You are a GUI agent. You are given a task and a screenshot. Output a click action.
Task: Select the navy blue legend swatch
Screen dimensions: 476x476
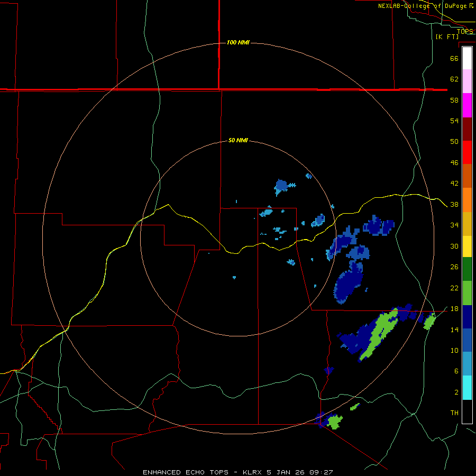467,317
